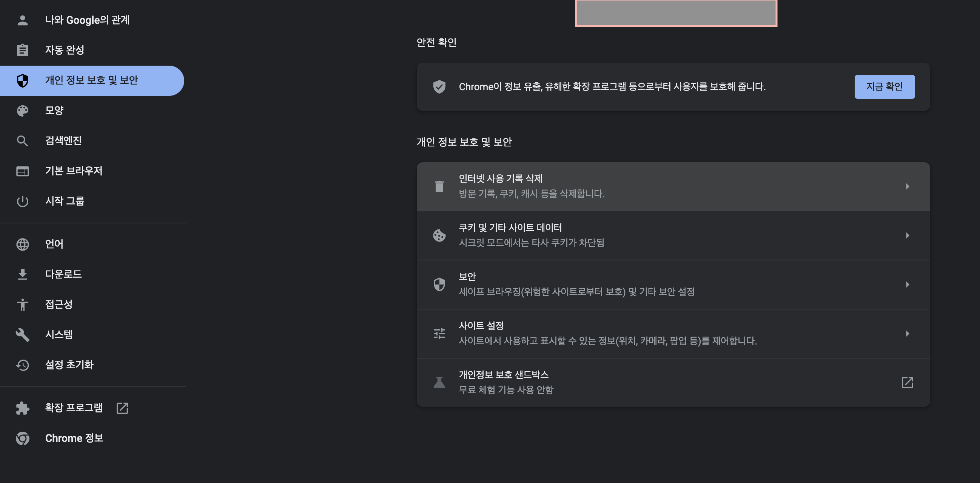
Task: Click the globe icon next to 언어
Action: tap(22, 244)
